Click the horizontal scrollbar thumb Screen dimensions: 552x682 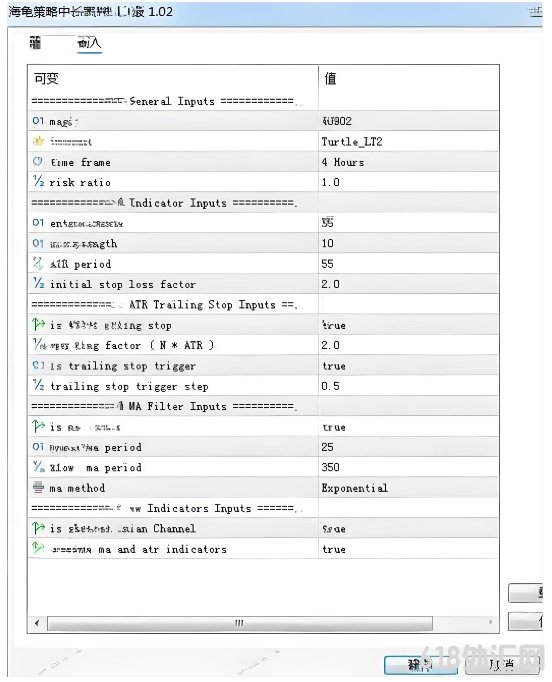240,623
